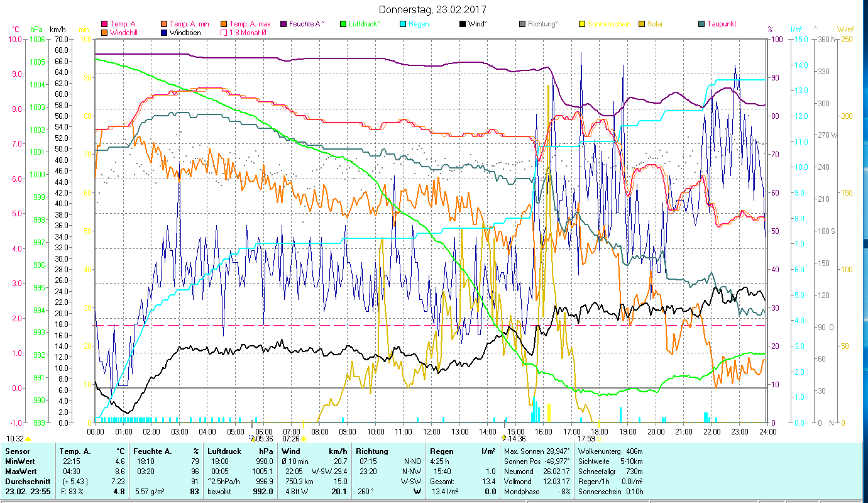Click the 'N-NW' direction value
868x503 pixels.
click(x=412, y=472)
